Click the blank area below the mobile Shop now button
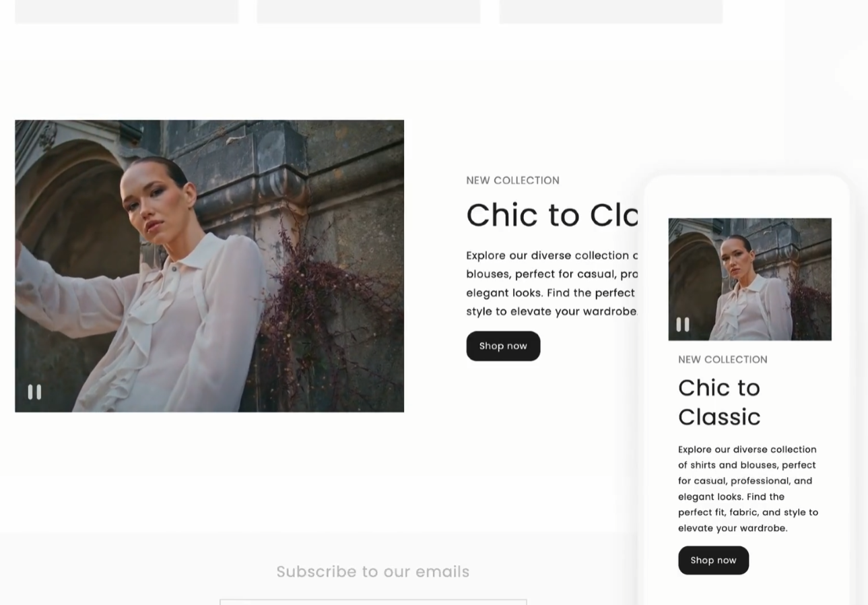 pos(747,590)
